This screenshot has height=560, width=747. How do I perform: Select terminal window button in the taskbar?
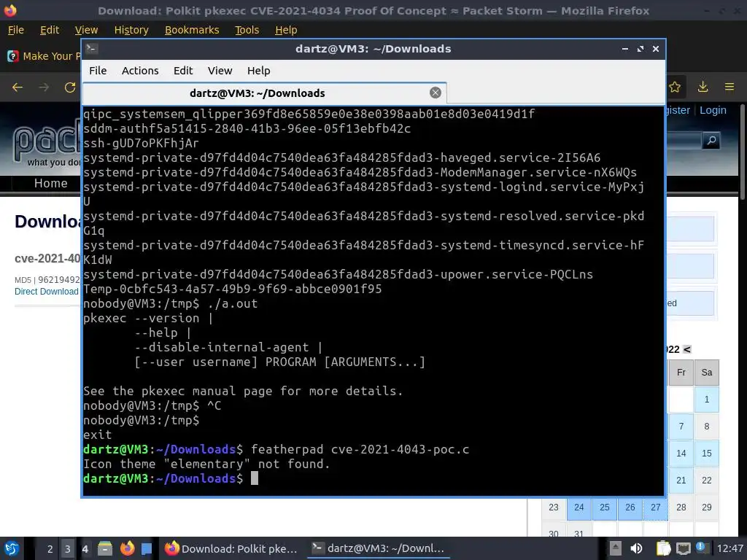pyautogui.click(x=379, y=548)
